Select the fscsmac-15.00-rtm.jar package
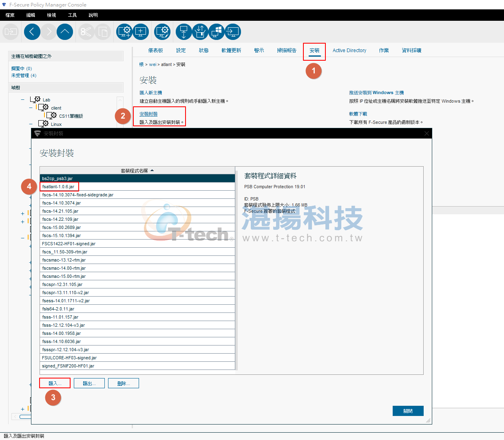 (137, 276)
